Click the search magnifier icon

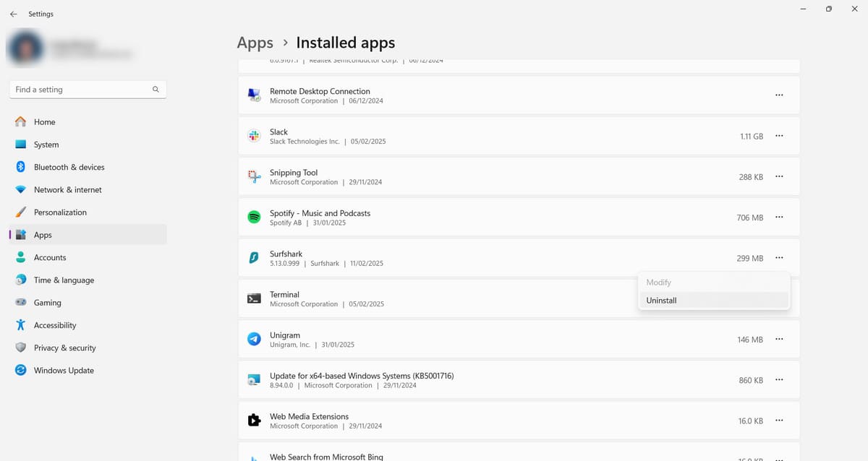[x=156, y=90]
